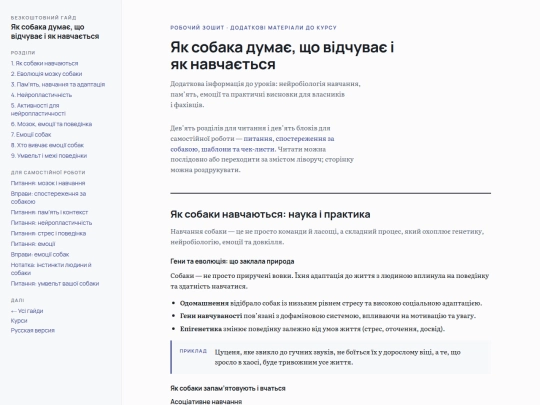Image resolution: width=540 pixels, height=405 pixels.
Task: Click 'ДЛЯ САМОСТІЙНОЇ РОБОТИ' sidebar section label
Action: coord(48,172)
